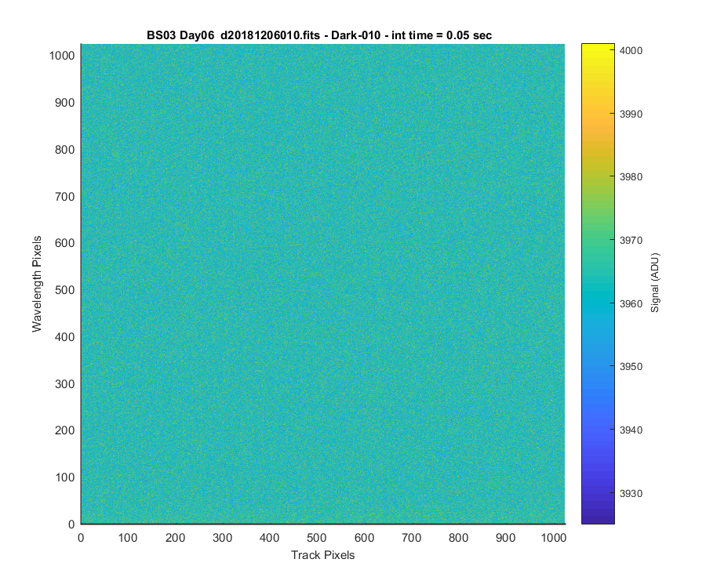Click the Signal (ADU) colorbar label

click(655, 283)
